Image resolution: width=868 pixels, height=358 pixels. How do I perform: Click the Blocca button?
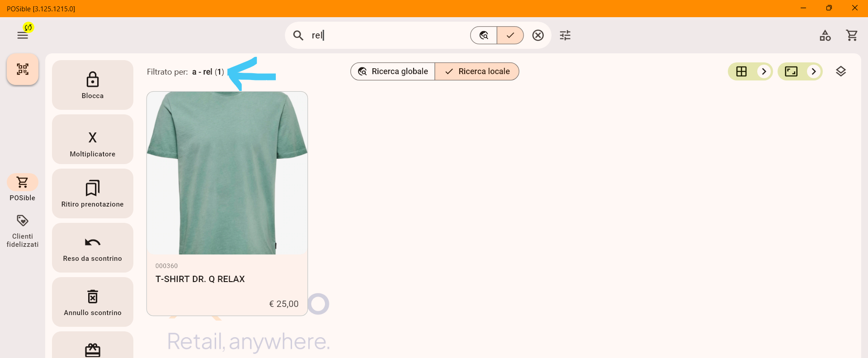[x=93, y=85]
